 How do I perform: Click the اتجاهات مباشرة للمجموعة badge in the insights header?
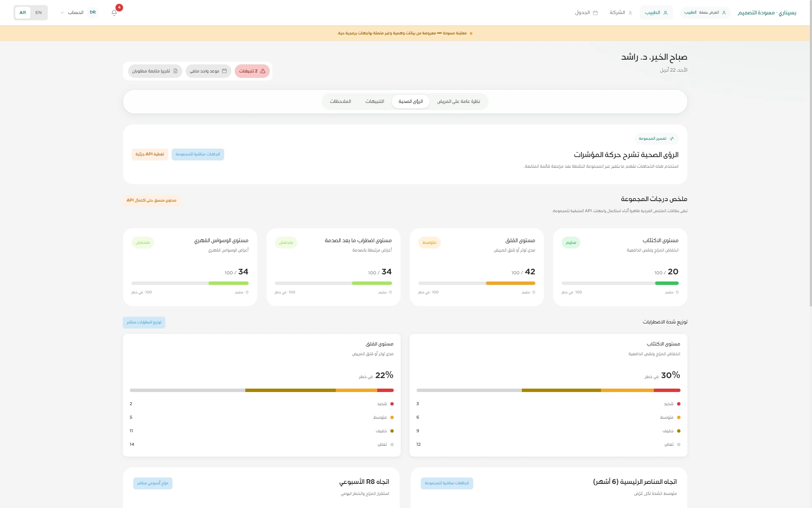[x=198, y=155]
